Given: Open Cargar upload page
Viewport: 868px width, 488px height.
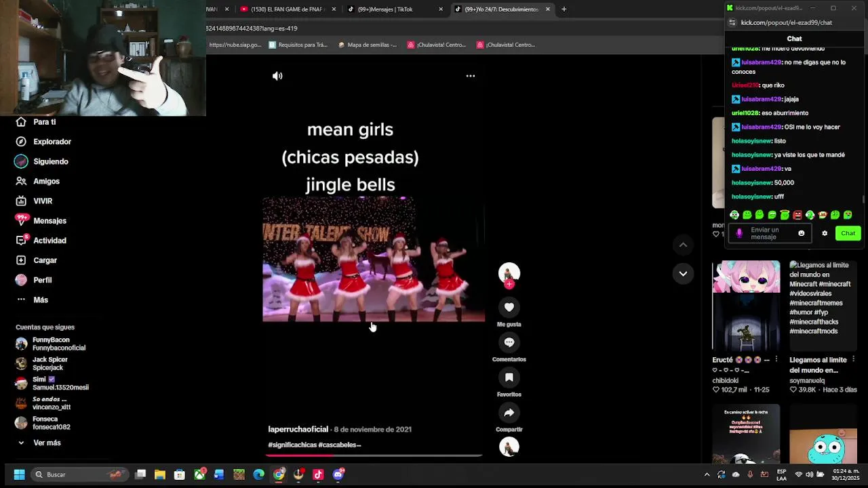Looking at the screenshot, I should pyautogui.click(x=45, y=260).
